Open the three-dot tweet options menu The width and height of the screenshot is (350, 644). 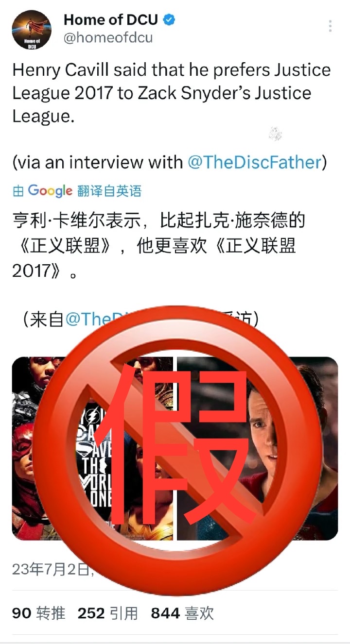click(x=331, y=26)
